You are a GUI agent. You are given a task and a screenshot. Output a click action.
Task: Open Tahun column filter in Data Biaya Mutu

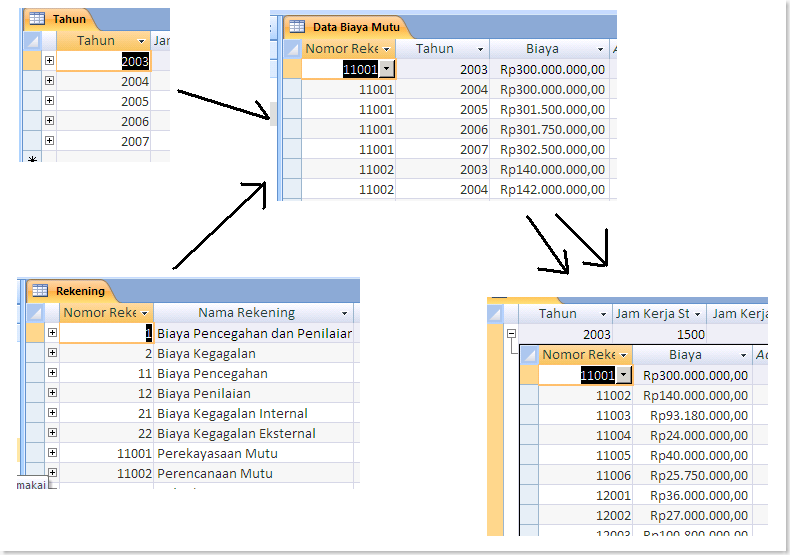click(x=480, y=49)
